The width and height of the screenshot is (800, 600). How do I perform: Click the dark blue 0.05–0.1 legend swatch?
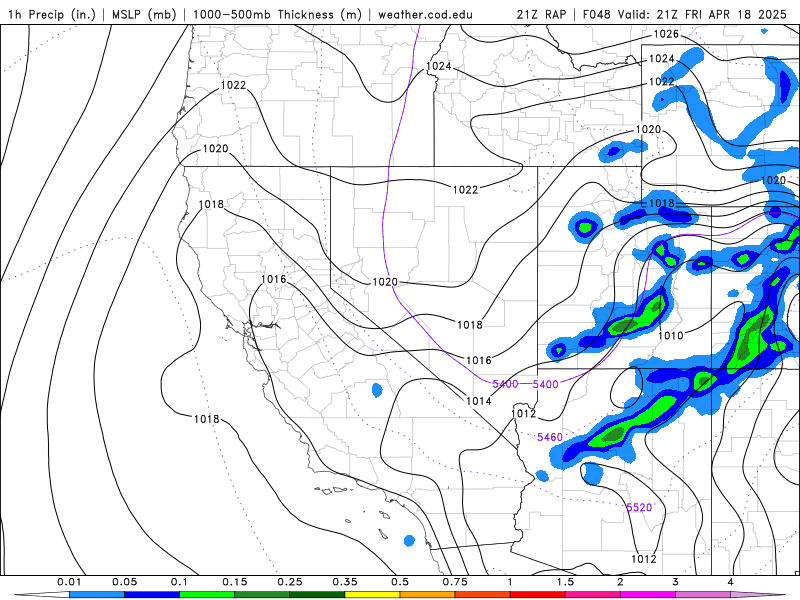(x=152, y=595)
